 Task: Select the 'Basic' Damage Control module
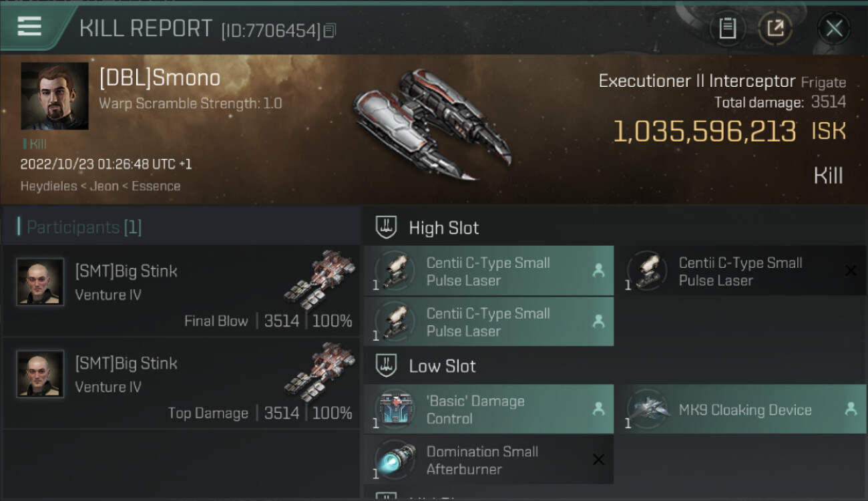489,409
